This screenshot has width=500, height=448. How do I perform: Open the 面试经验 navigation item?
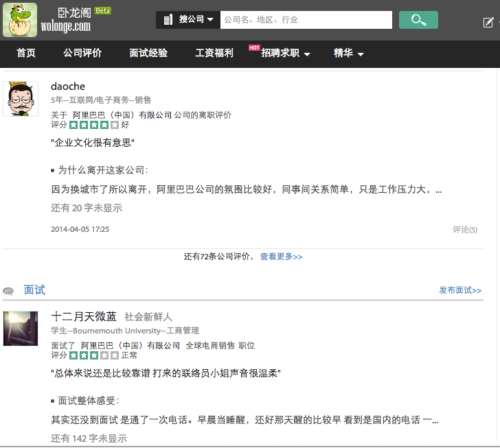coord(148,54)
